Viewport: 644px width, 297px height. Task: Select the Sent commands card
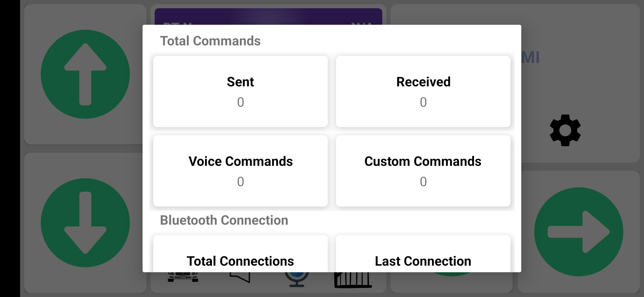(240, 91)
